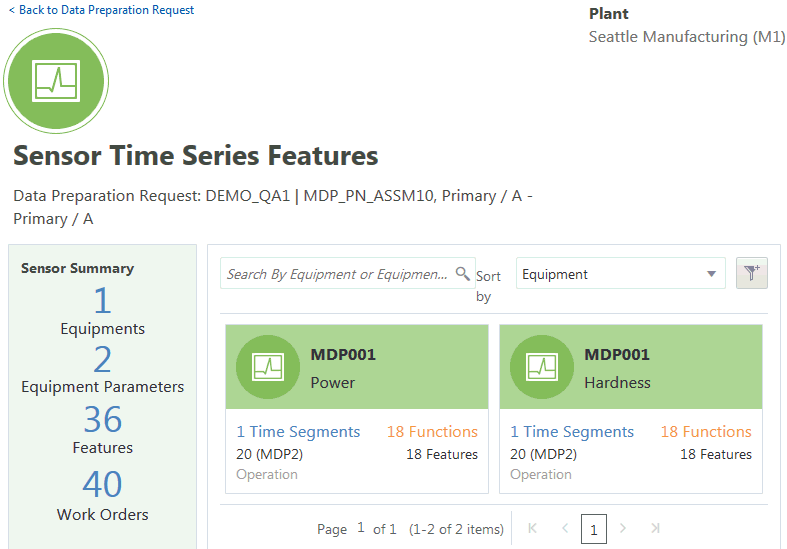Screen dimensions: 787x549
Task: Go to previous page arrow
Action: [x=564, y=528]
